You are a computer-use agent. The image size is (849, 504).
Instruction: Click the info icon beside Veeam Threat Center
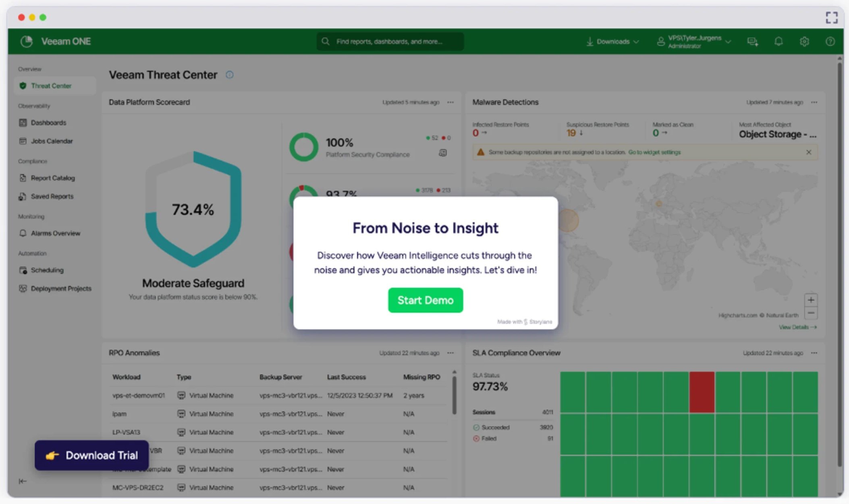[x=229, y=75]
